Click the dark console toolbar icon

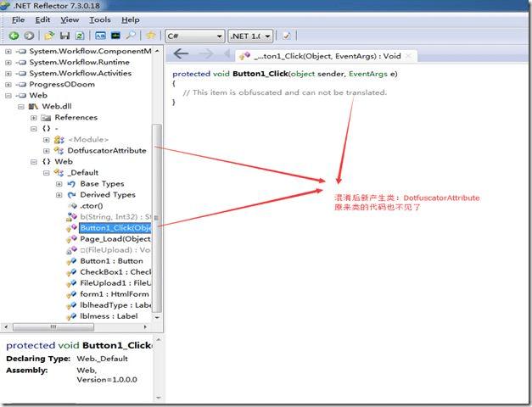[x=115, y=36]
